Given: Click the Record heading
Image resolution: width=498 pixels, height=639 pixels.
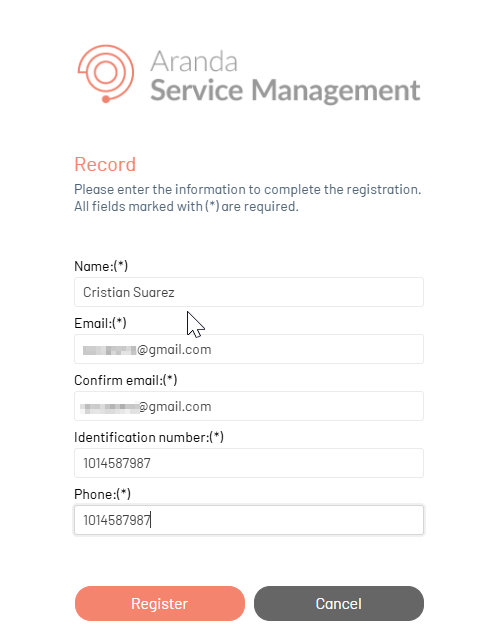Looking at the screenshot, I should click(x=105, y=165).
